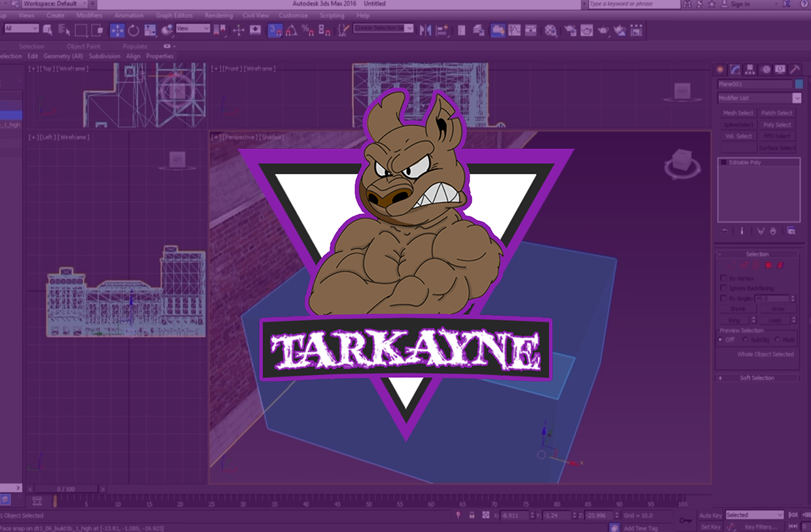Viewport: 811px width, 532px height.
Task: Open the Selected key filter dropdown
Action: point(755,515)
